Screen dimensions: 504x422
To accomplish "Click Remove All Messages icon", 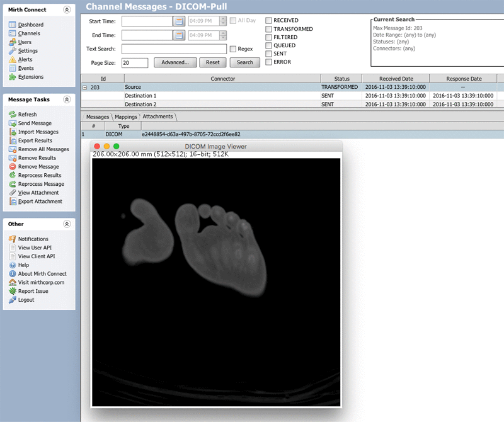I will tap(13, 149).
